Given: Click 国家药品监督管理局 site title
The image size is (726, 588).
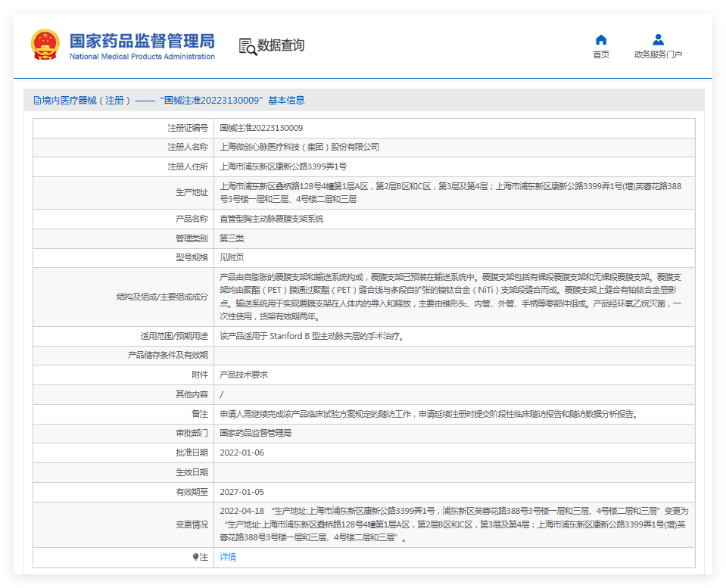Looking at the screenshot, I should pyautogui.click(x=142, y=41).
